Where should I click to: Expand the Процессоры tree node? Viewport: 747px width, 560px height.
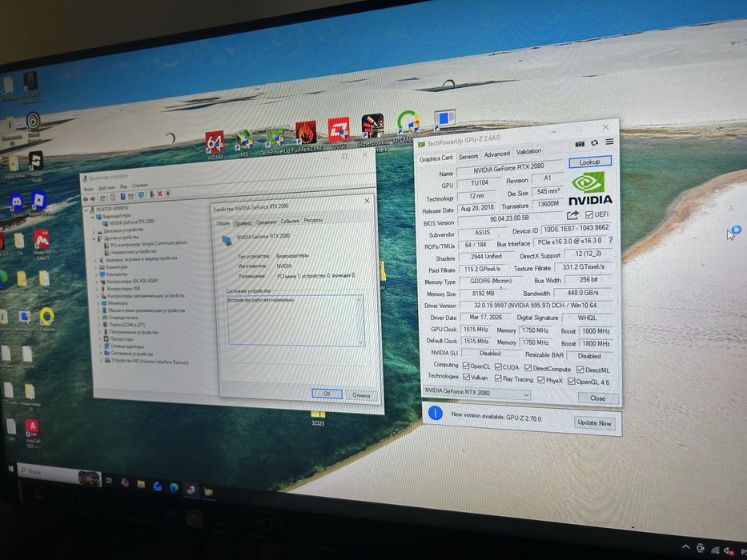pyautogui.click(x=101, y=339)
